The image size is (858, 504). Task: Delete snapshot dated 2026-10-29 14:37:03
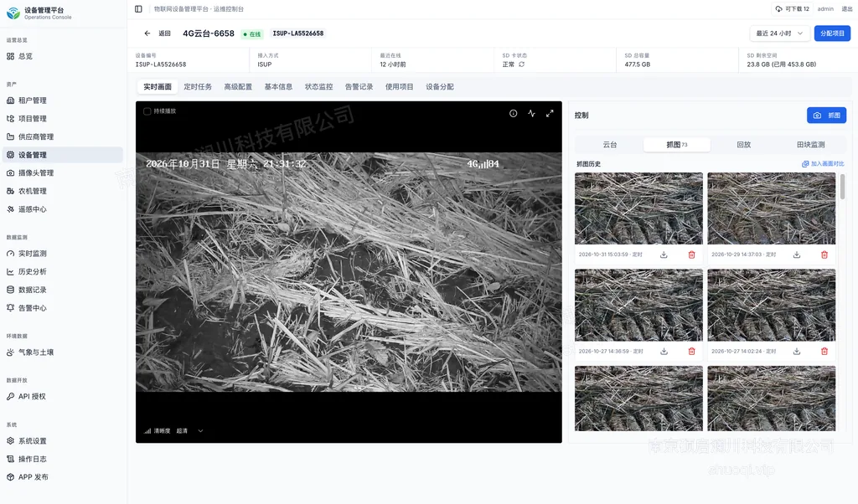824,255
